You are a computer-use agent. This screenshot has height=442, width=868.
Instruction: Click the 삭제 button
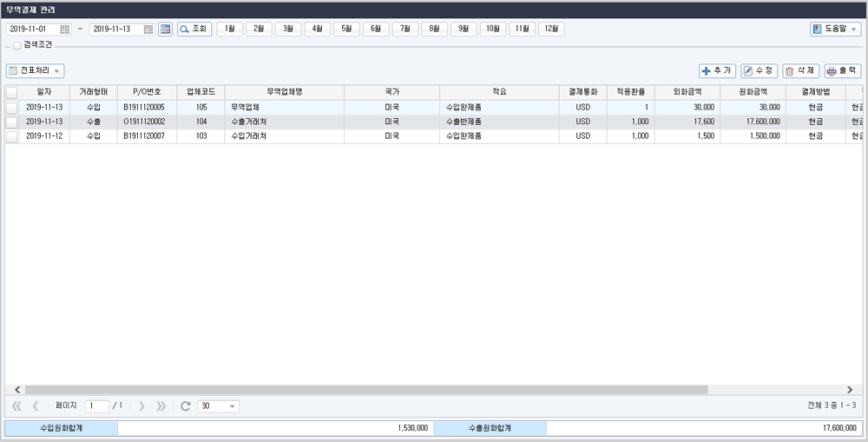pos(801,71)
